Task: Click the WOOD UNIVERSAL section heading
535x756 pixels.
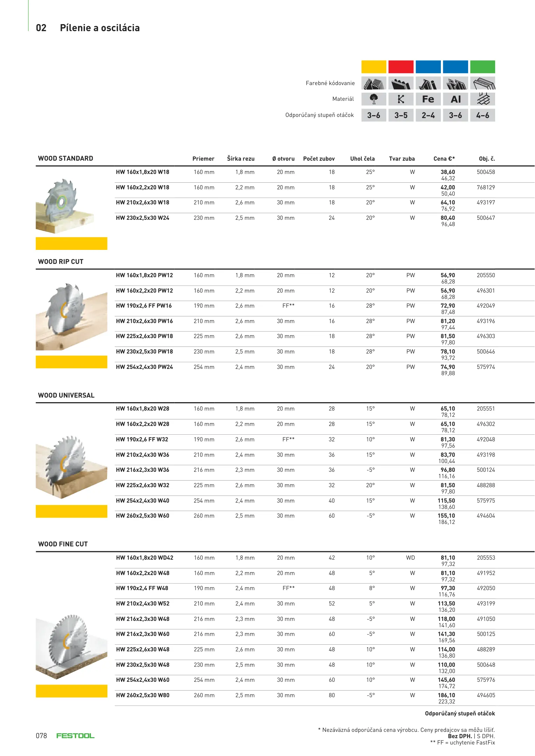Action: pyautogui.click(x=66, y=395)
